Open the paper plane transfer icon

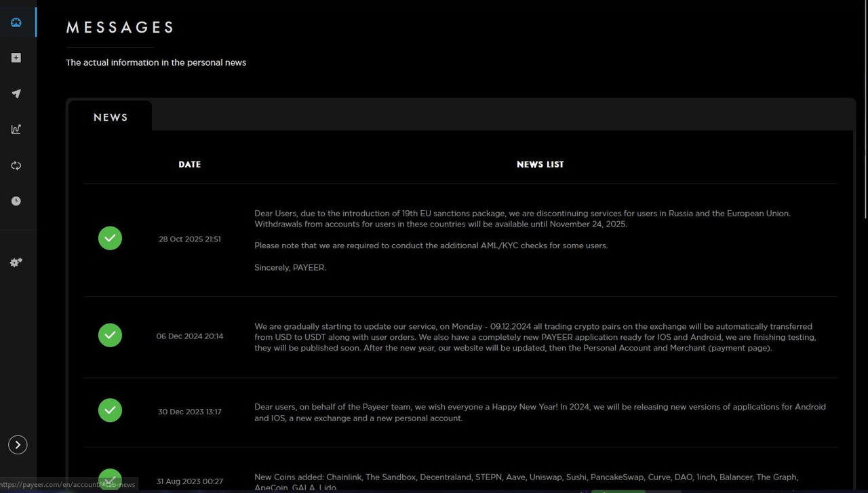(16, 94)
